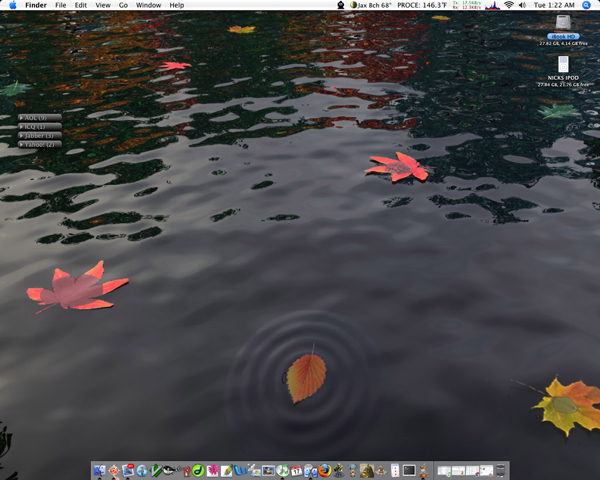Restore the first minimized window in Dock

(445, 470)
